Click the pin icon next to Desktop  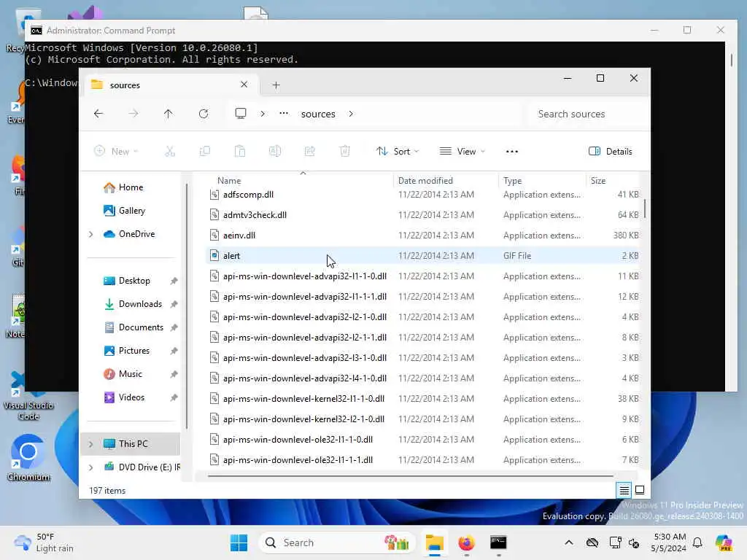click(174, 281)
